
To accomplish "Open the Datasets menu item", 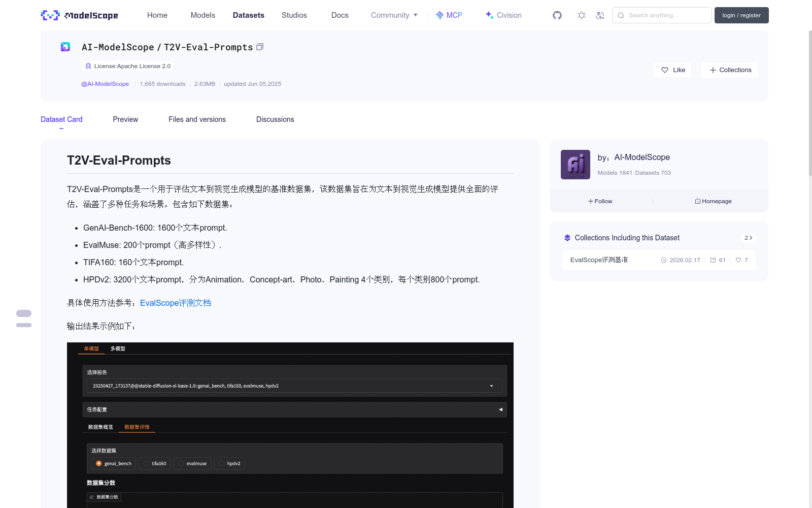I will click(x=249, y=15).
